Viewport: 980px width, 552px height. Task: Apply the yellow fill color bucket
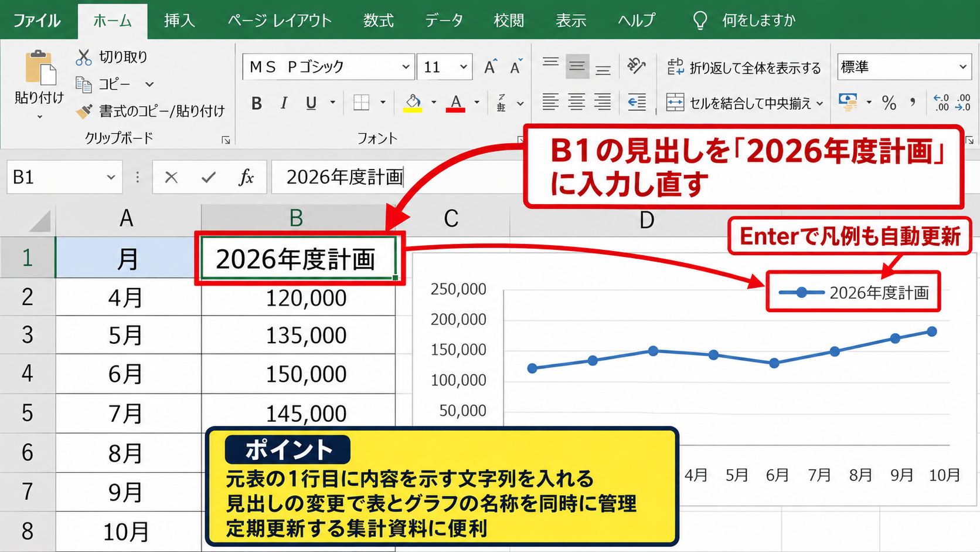click(413, 103)
